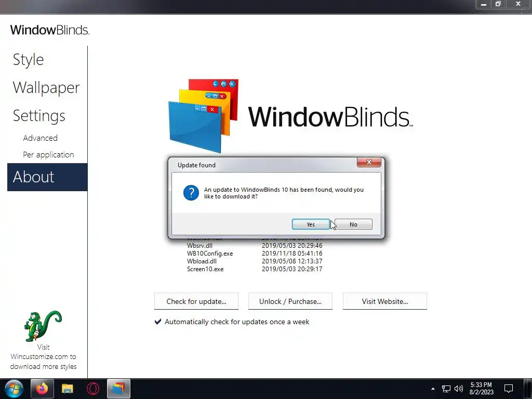The height and width of the screenshot is (399, 532).
Task: Open the Wallpaper section
Action: [x=46, y=88]
